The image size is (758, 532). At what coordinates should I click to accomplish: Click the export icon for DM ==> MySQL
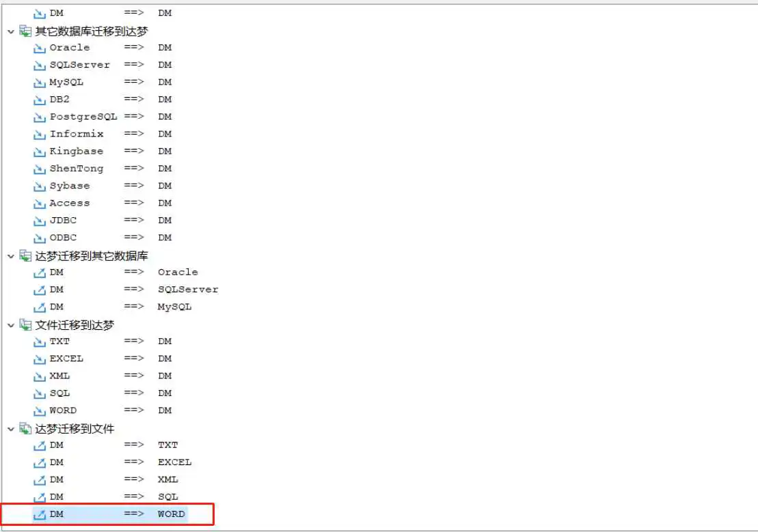[40, 307]
